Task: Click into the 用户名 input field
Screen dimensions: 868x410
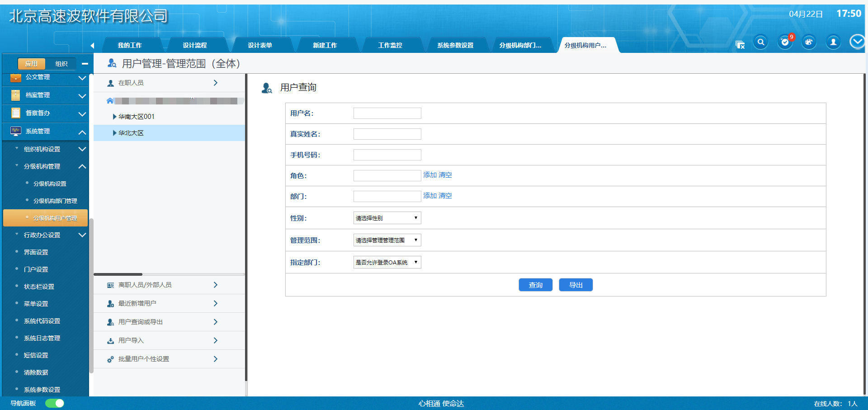Action: pyautogui.click(x=387, y=113)
